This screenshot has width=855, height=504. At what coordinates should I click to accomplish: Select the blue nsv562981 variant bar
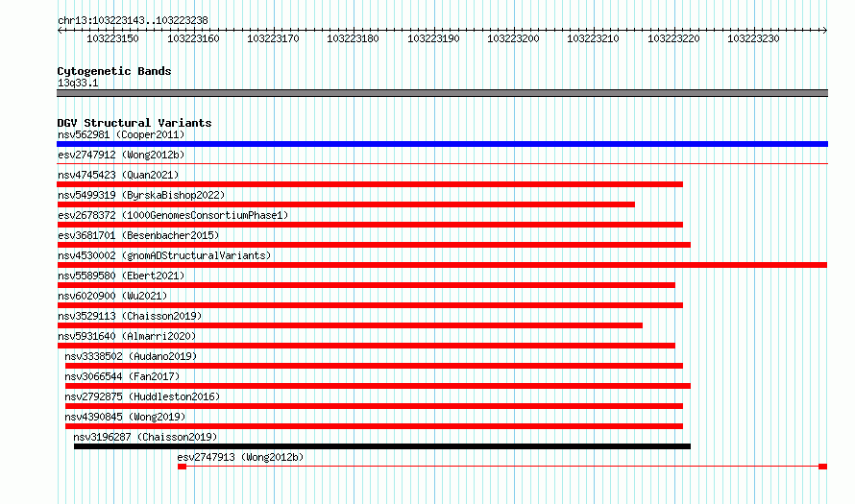442,144
